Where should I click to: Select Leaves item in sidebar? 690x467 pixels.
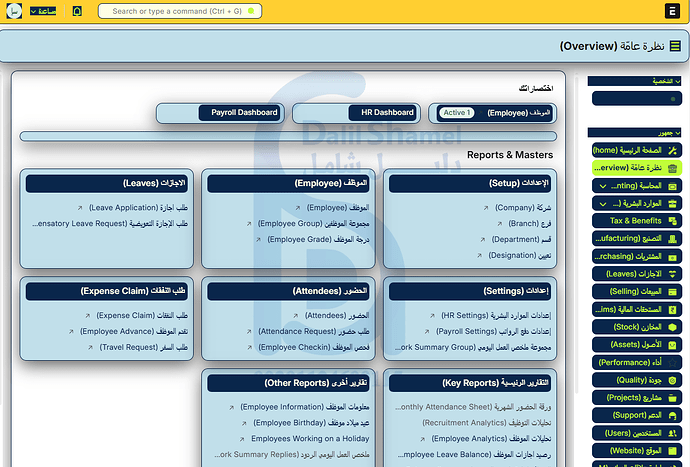[637, 274]
